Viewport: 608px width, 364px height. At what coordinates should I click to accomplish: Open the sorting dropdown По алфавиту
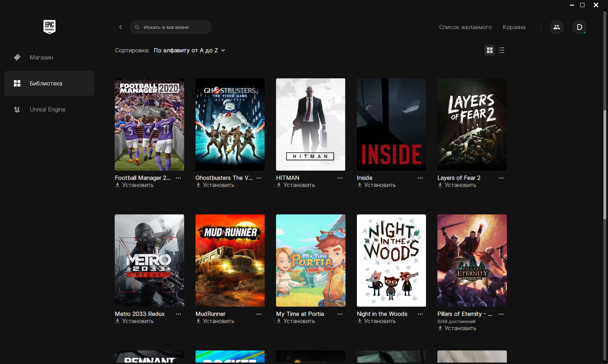189,50
